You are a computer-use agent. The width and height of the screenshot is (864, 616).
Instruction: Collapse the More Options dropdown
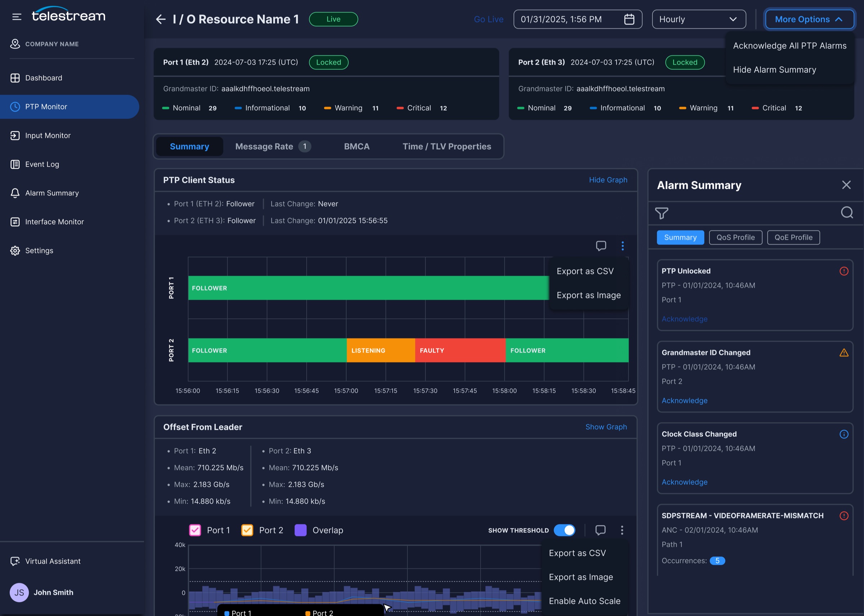(x=809, y=19)
